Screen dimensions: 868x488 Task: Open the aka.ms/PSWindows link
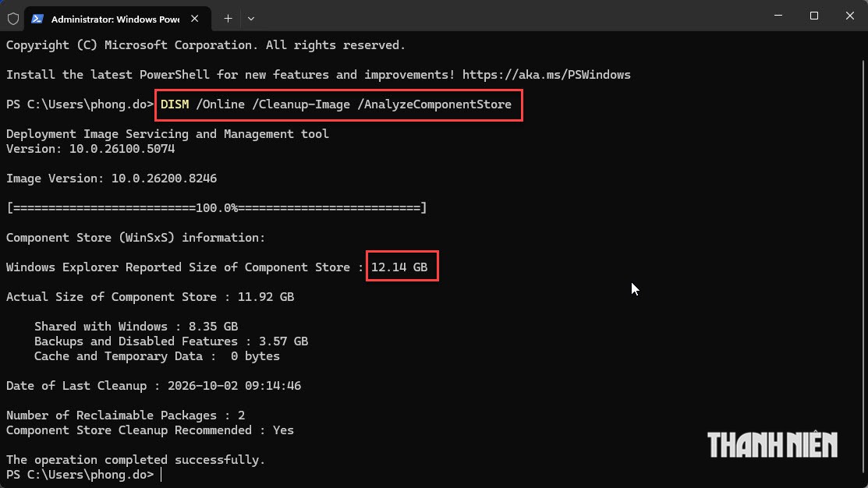point(547,75)
